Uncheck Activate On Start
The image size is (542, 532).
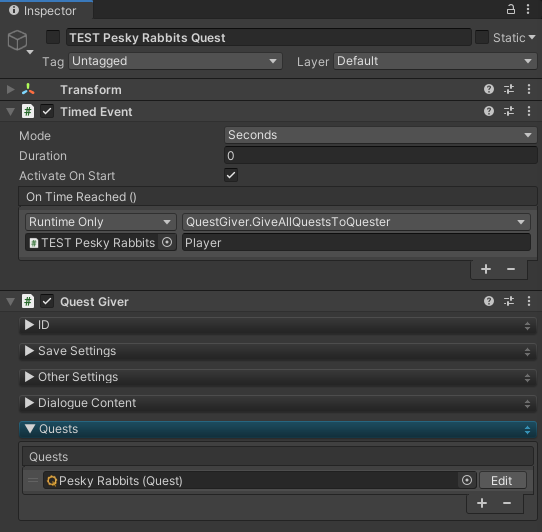click(x=231, y=175)
